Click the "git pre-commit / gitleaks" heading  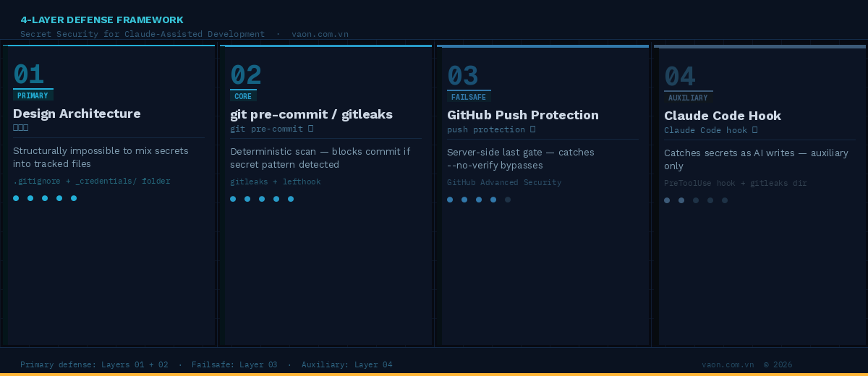pos(312,114)
